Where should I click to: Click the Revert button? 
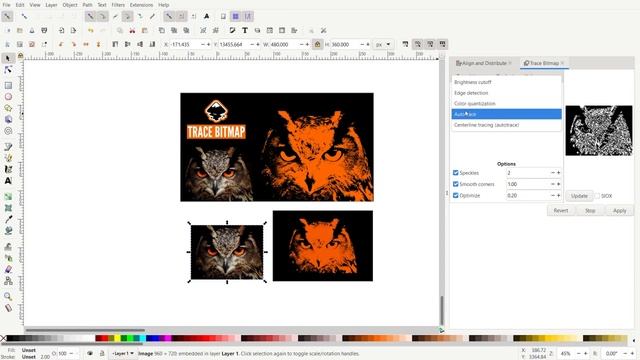(560, 211)
